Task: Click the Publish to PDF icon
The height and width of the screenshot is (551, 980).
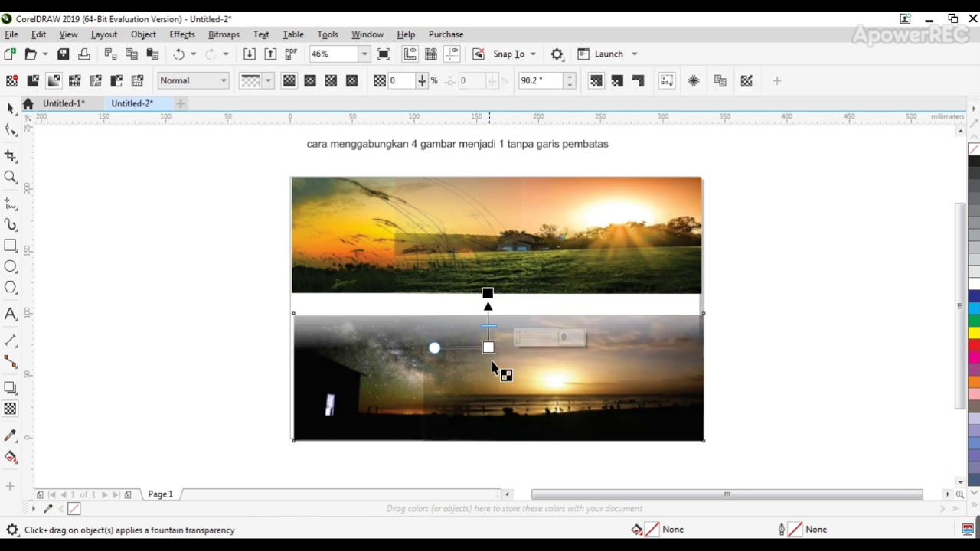Action: [x=291, y=54]
